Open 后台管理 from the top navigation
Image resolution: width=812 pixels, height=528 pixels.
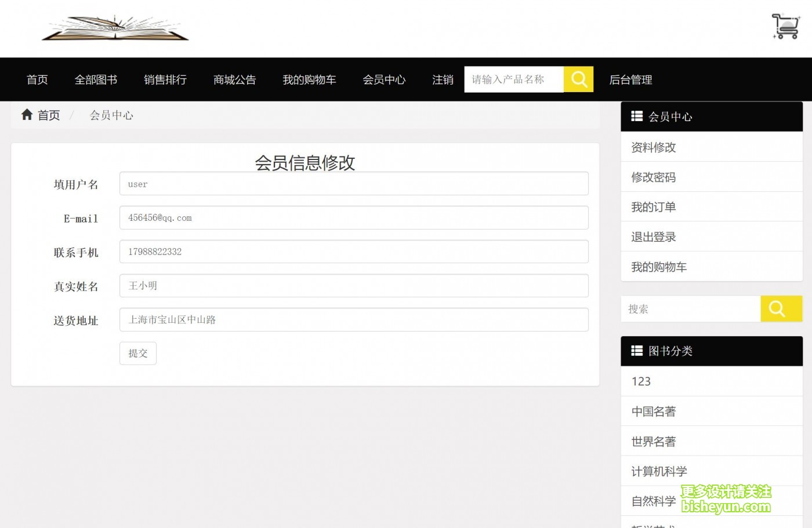630,79
